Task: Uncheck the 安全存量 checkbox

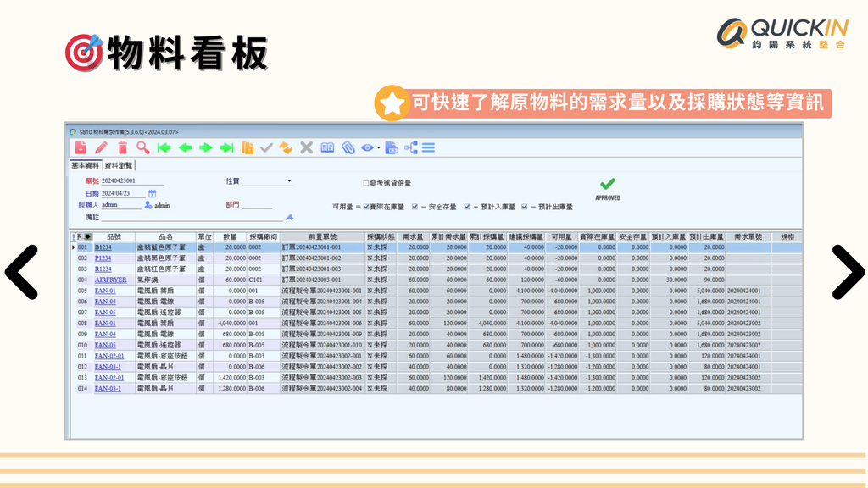Action: 415,207
